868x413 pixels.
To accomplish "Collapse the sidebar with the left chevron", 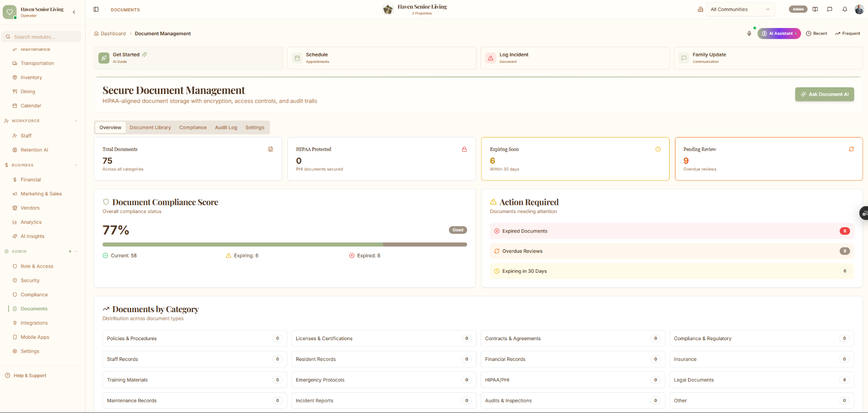I will tap(74, 12).
